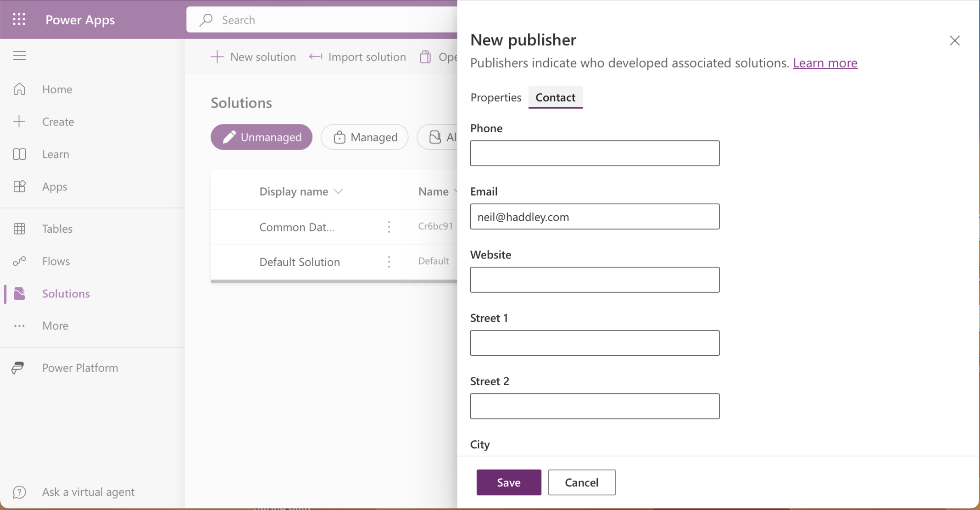Click into the Phone input field
The width and height of the screenshot is (980, 510).
595,153
